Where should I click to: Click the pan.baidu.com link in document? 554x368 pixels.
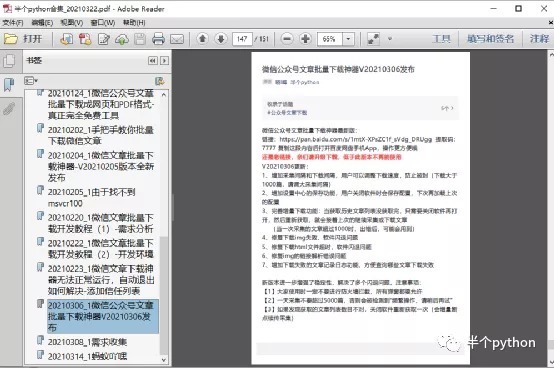(355, 140)
